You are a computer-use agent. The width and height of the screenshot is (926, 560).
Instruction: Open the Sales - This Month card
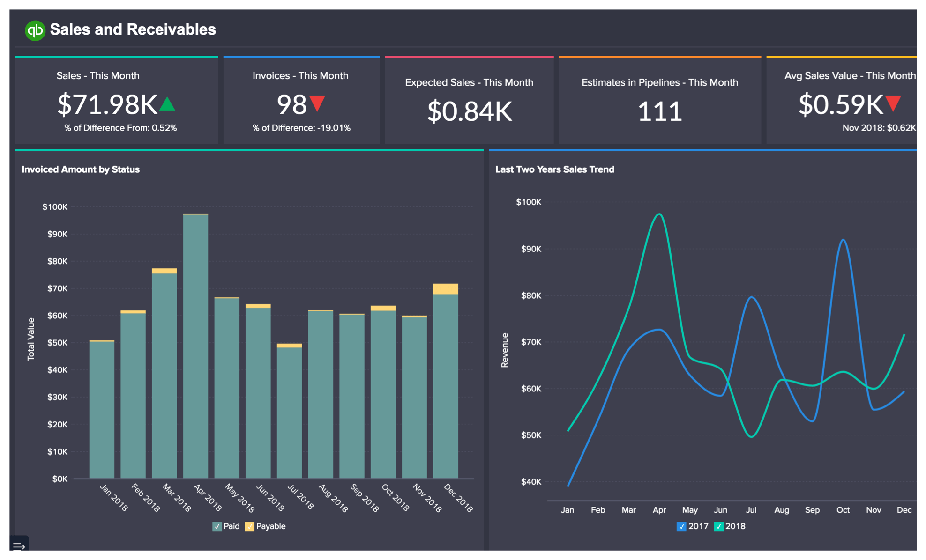117,101
